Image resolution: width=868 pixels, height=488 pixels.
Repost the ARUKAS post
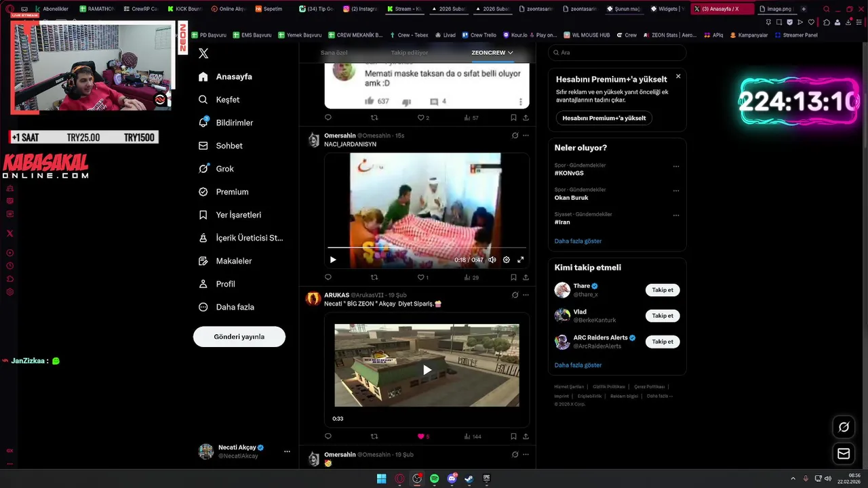click(374, 436)
